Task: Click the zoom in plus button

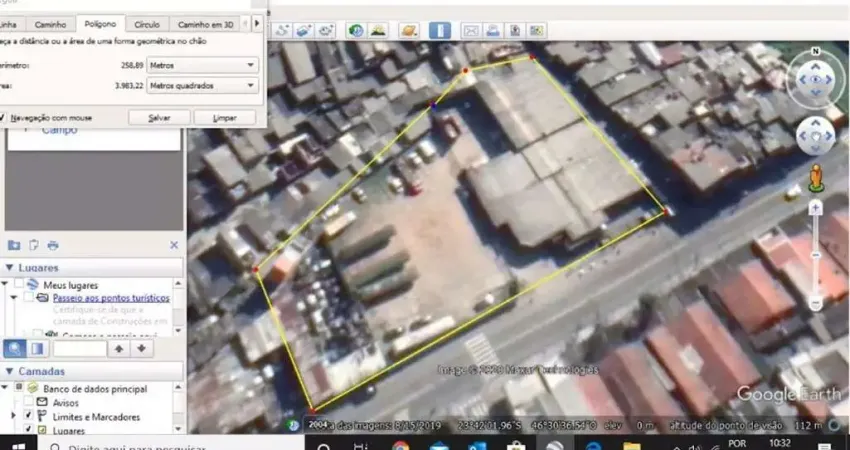Action: tap(815, 207)
